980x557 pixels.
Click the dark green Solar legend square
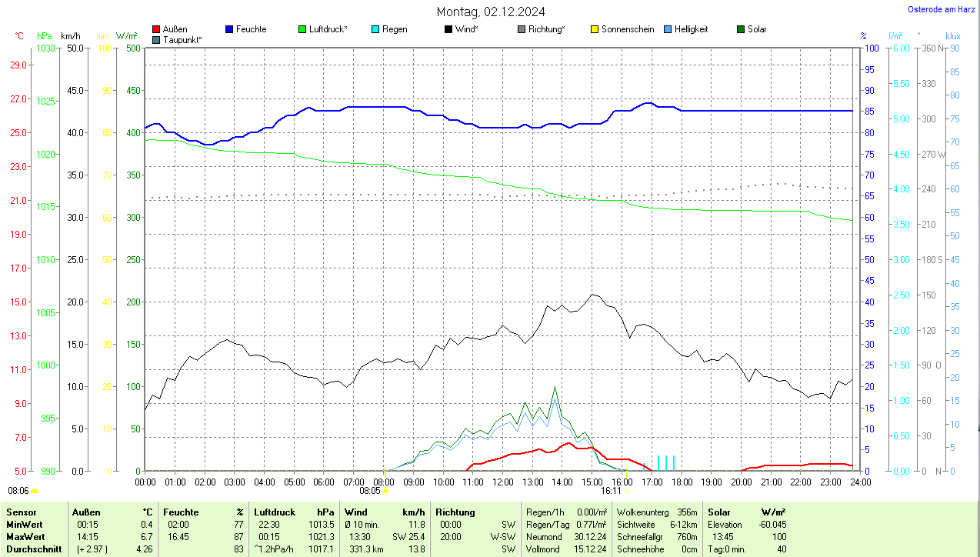click(741, 29)
